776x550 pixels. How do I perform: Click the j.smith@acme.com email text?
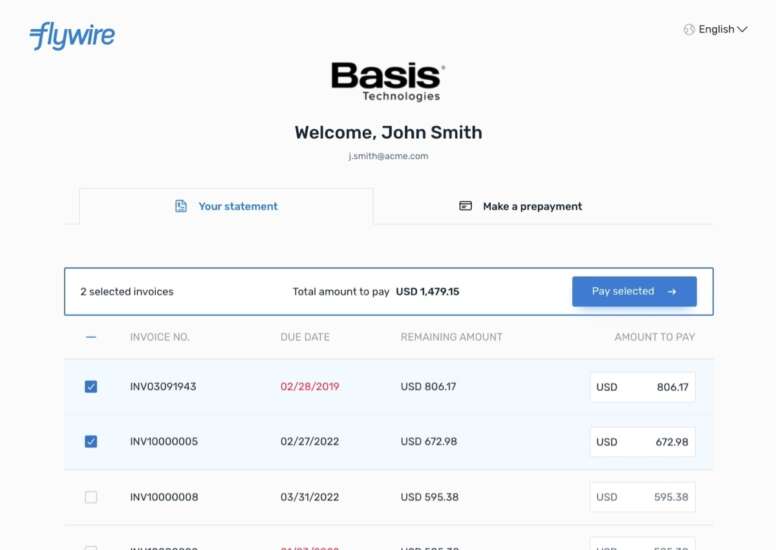388,156
